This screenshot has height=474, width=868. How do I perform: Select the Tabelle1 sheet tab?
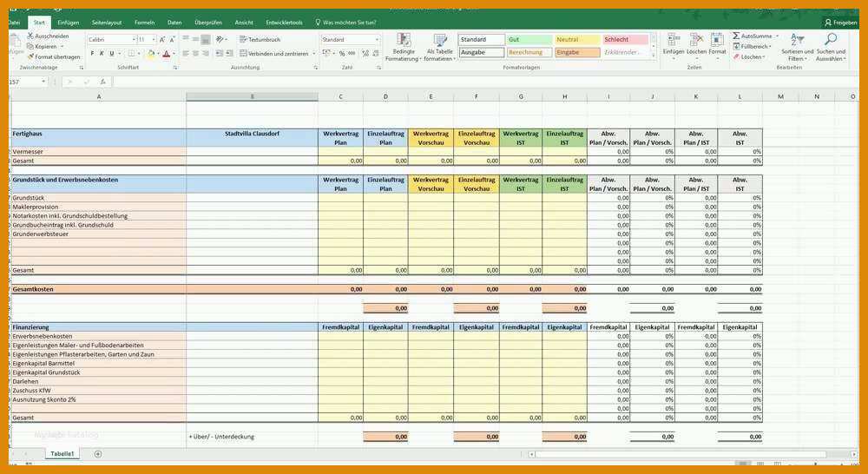(x=62, y=453)
